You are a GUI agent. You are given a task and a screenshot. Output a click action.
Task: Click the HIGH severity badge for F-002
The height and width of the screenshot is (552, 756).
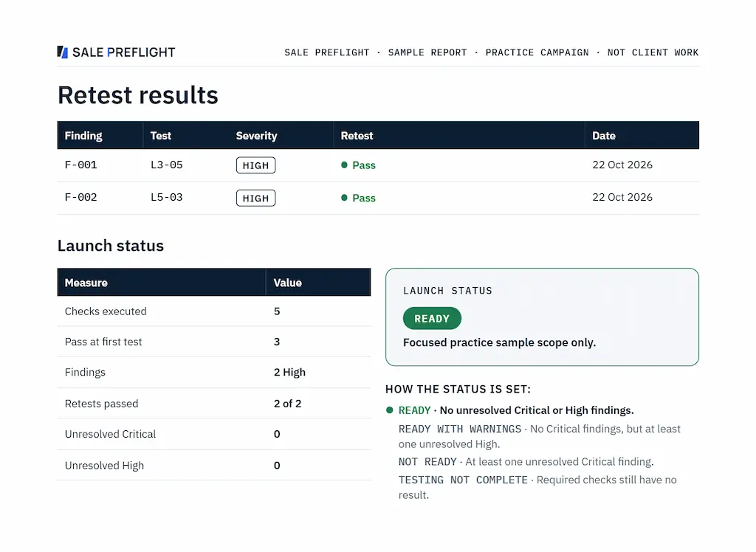tap(256, 198)
